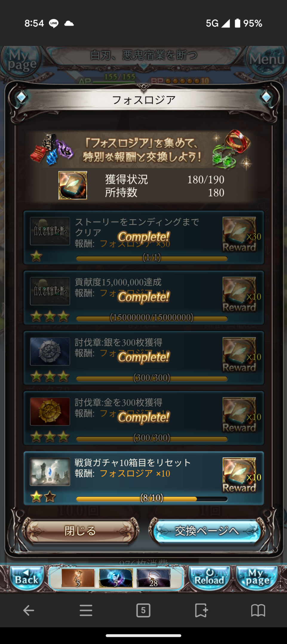
Task: Select the blue orb item shortcut
Action: click(116, 578)
